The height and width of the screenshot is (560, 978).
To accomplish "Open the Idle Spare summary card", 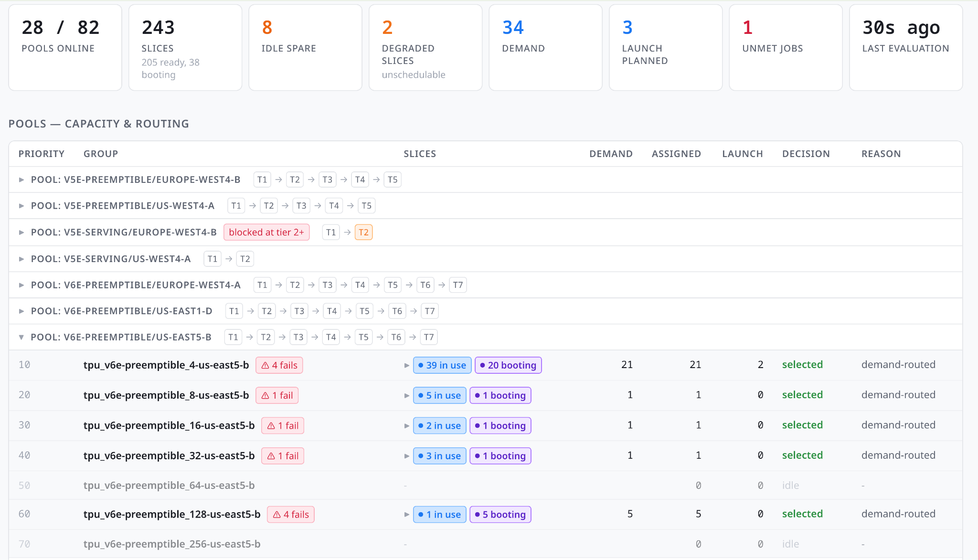I will pyautogui.click(x=306, y=48).
